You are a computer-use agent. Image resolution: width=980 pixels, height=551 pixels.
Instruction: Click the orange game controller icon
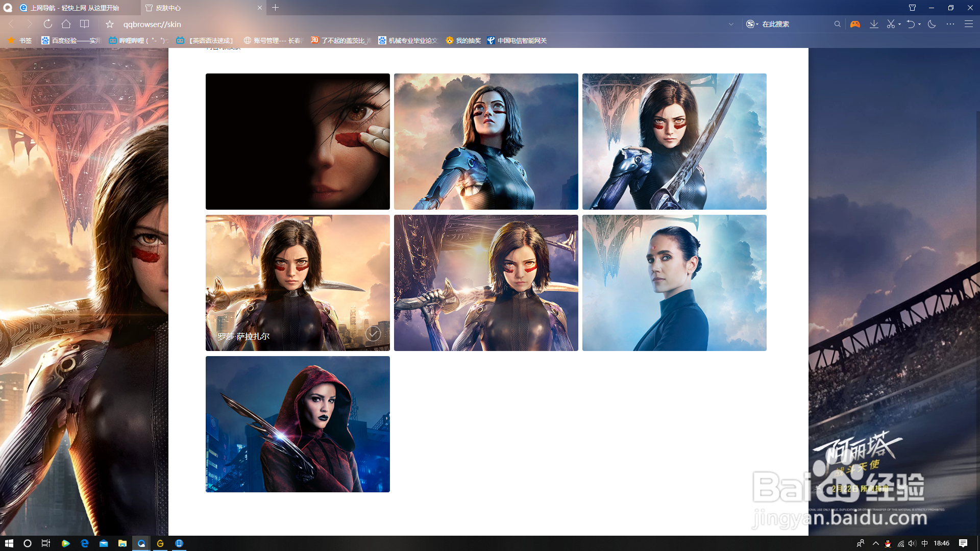[855, 24]
